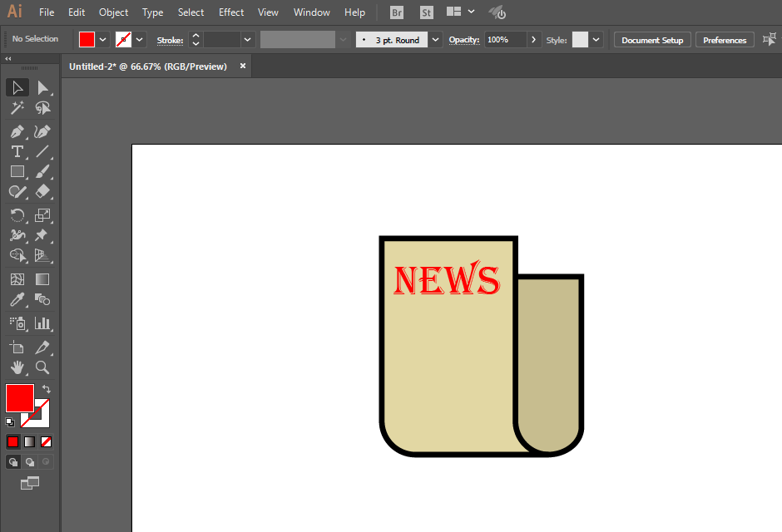Expand the fill color dropdown
Viewport: 782px width, 532px height.
click(x=102, y=40)
